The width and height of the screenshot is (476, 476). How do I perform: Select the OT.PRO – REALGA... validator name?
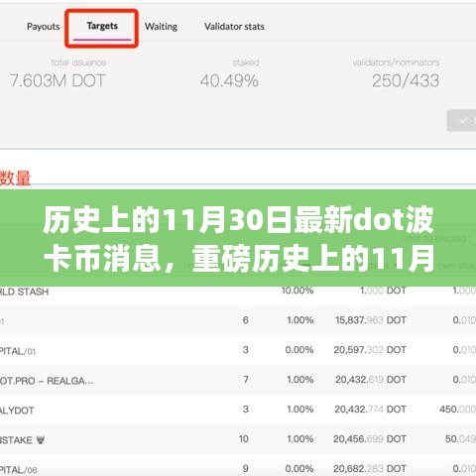click(x=47, y=381)
